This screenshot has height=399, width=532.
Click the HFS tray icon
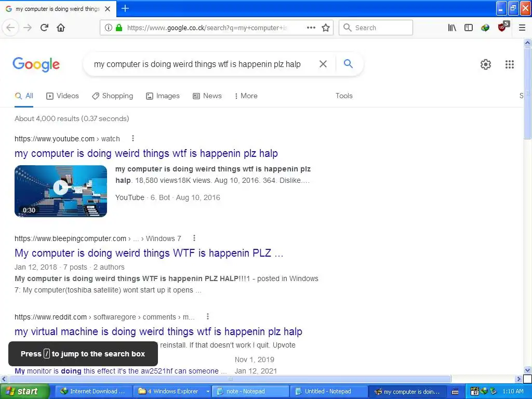click(475, 391)
